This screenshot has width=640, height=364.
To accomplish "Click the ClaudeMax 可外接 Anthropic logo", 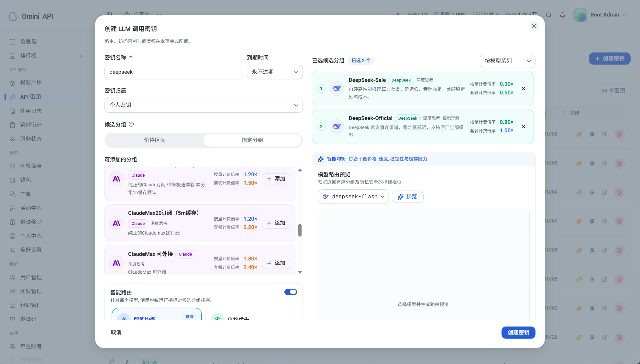I will point(116,263).
